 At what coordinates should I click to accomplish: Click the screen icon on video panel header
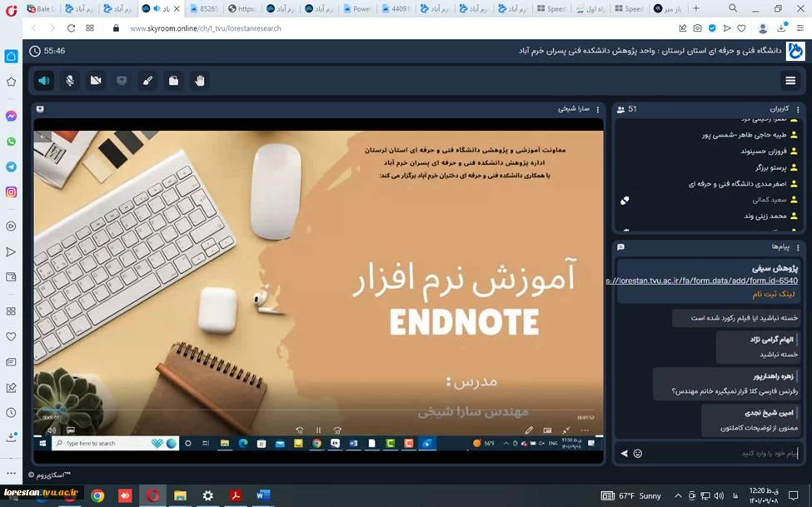[41, 109]
